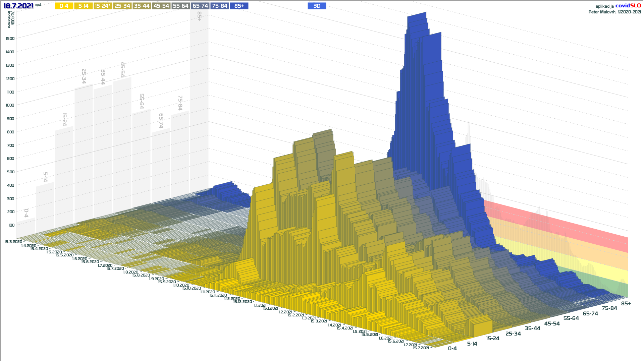
Task: Toggle the 0-4 age group button
Action: point(64,6)
